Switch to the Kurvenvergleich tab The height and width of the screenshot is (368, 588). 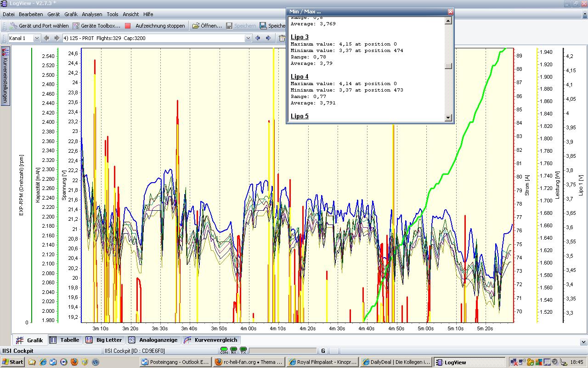[x=211, y=340]
